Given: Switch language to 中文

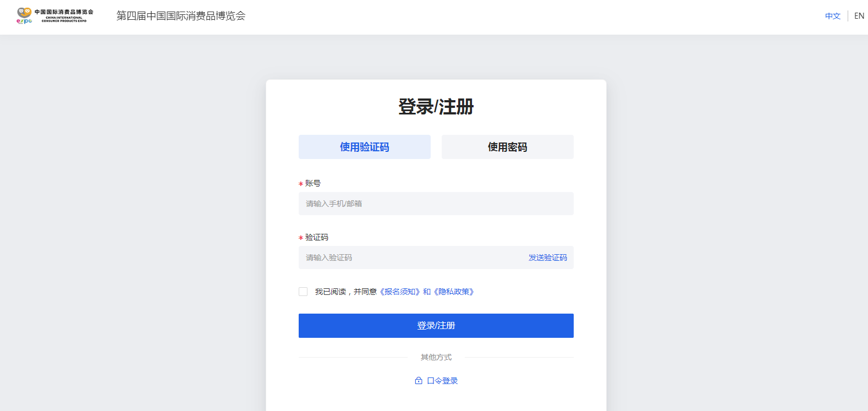Looking at the screenshot, I should tap(833, 16).
